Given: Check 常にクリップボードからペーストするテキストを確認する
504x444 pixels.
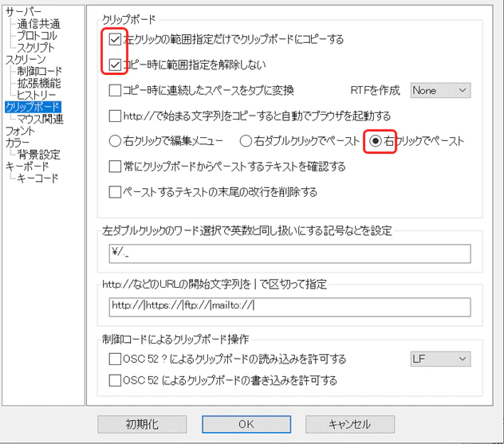Looking at the screenshot, I should 115,167.
